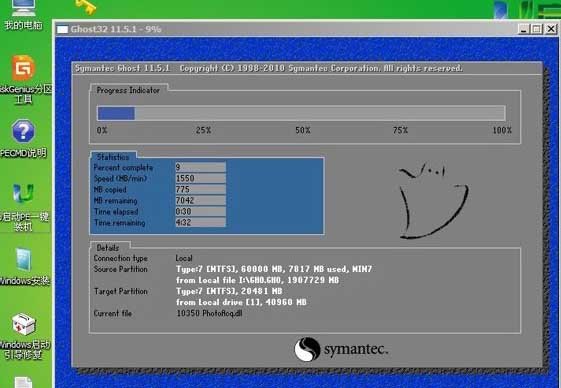
Task: Click the Current file label
Action: 113,314
